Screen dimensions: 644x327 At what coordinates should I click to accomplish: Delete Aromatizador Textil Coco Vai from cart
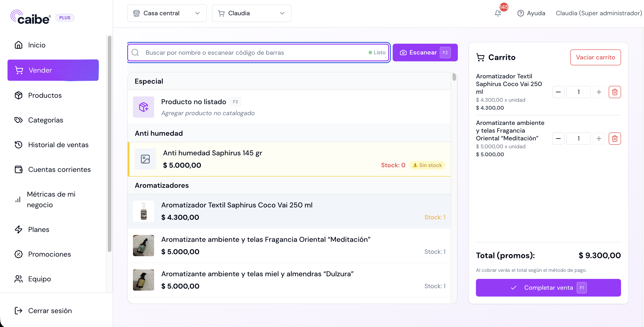(x=615, y=92)
